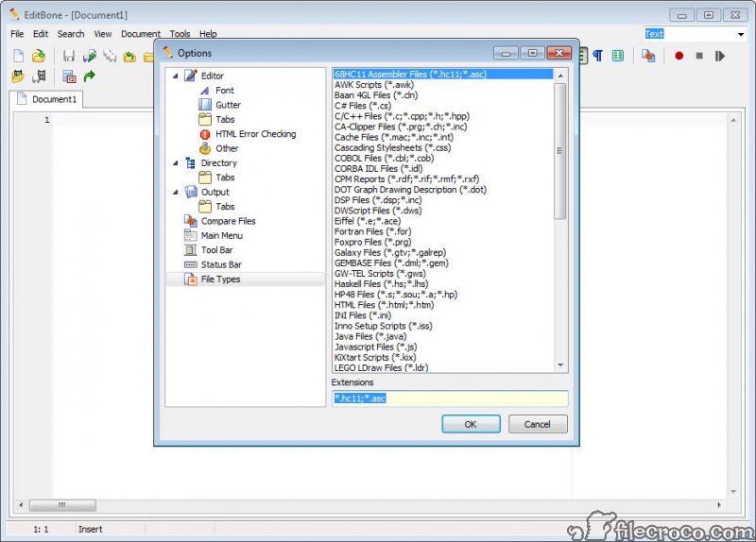
Task: Click the open folder with green image icon
Action: [x=18, y=76]
